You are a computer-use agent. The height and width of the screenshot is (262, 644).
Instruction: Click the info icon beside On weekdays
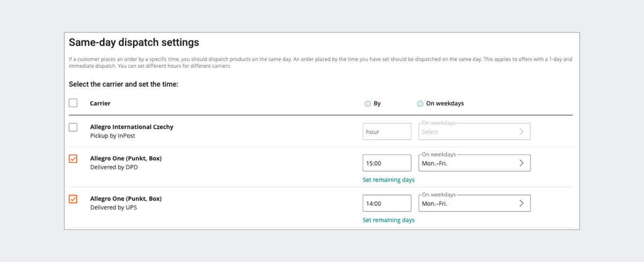point(420,104)
